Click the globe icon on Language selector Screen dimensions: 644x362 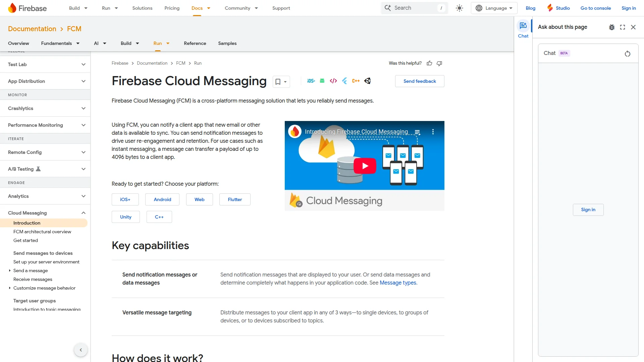[x=479, y=8]
